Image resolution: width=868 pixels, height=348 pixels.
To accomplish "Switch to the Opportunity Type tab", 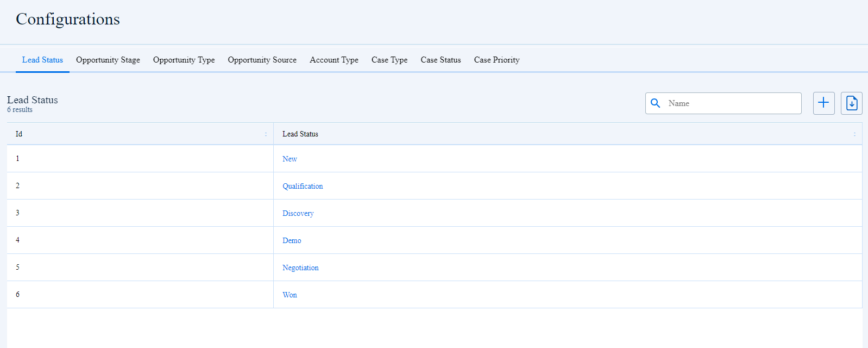I will point(184,60).
